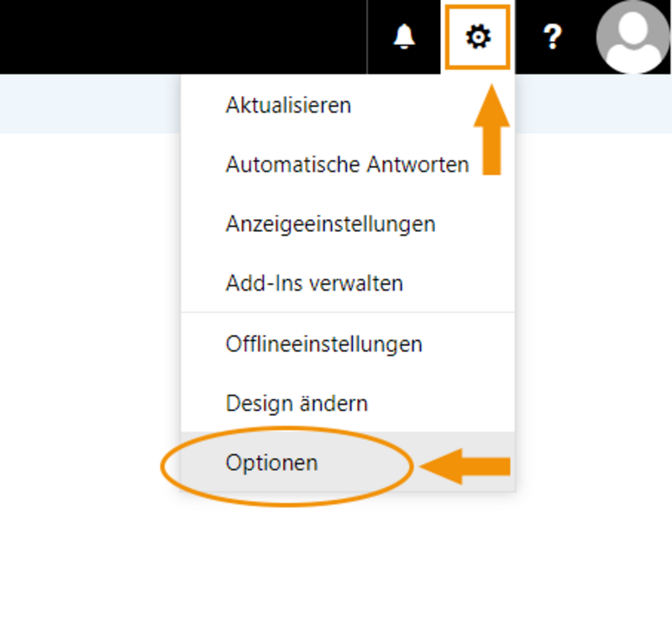Click the light blue bar left of the menu
Image resolution: width=672 pixels, height=635 pixels.
[x=90, y=103]
